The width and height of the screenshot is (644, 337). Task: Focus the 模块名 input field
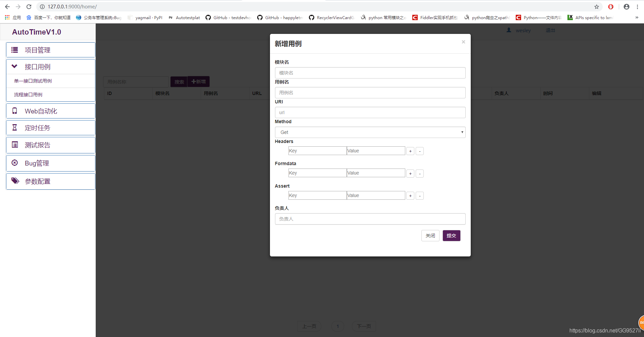[x=370, y=73]
